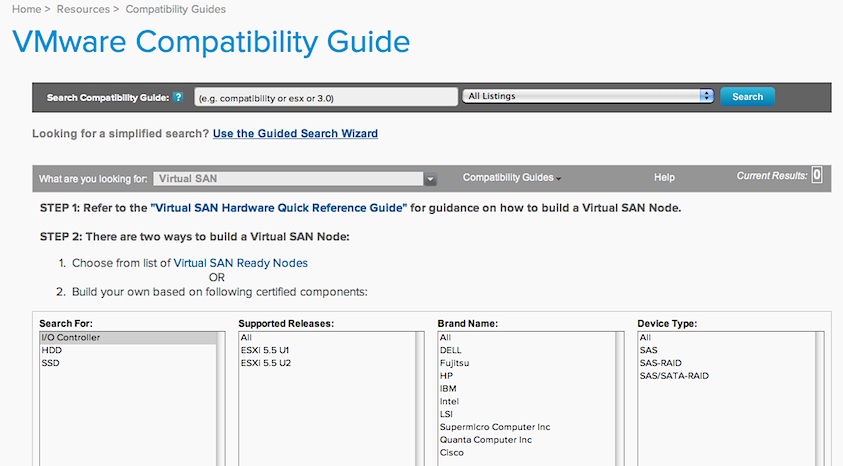Click the blue help question mark icon

178,97
